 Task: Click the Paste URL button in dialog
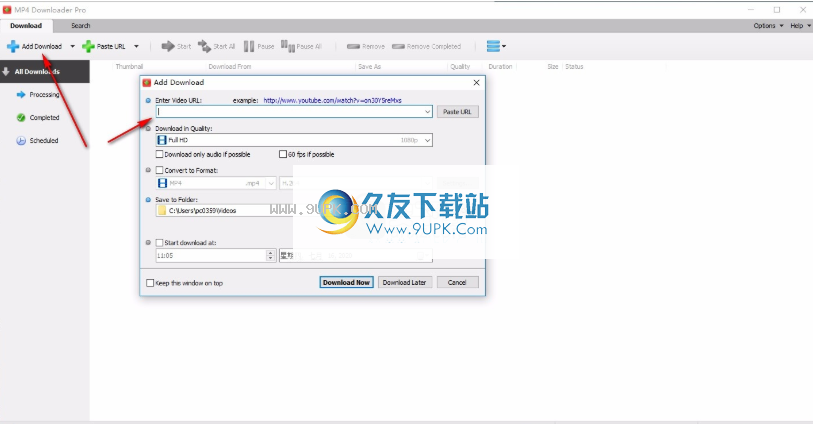457,111
